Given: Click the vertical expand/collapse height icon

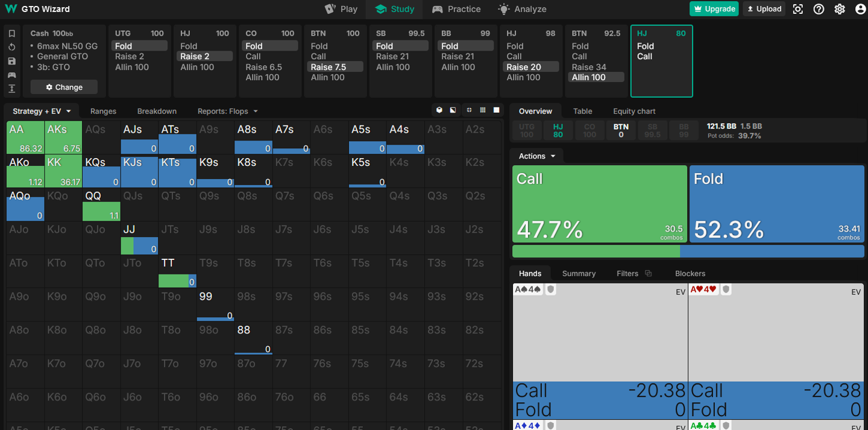Looking at the screenshot, I should 12,89.
